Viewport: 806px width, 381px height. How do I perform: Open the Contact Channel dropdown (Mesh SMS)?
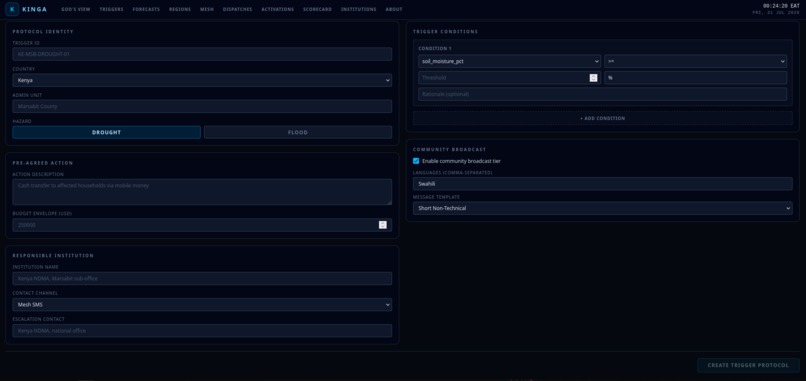pos(202,304)
